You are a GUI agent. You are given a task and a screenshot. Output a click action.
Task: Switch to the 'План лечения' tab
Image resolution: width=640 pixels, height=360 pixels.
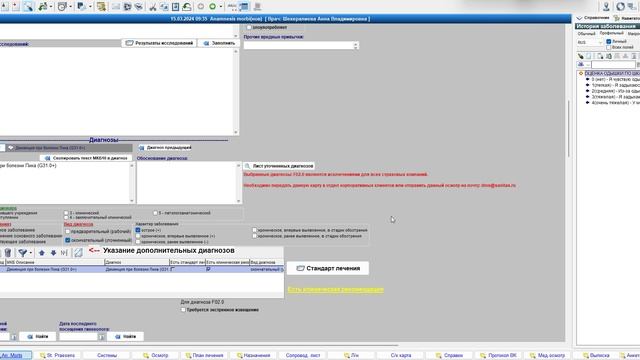pyautogui.click(x=204, y=356)
